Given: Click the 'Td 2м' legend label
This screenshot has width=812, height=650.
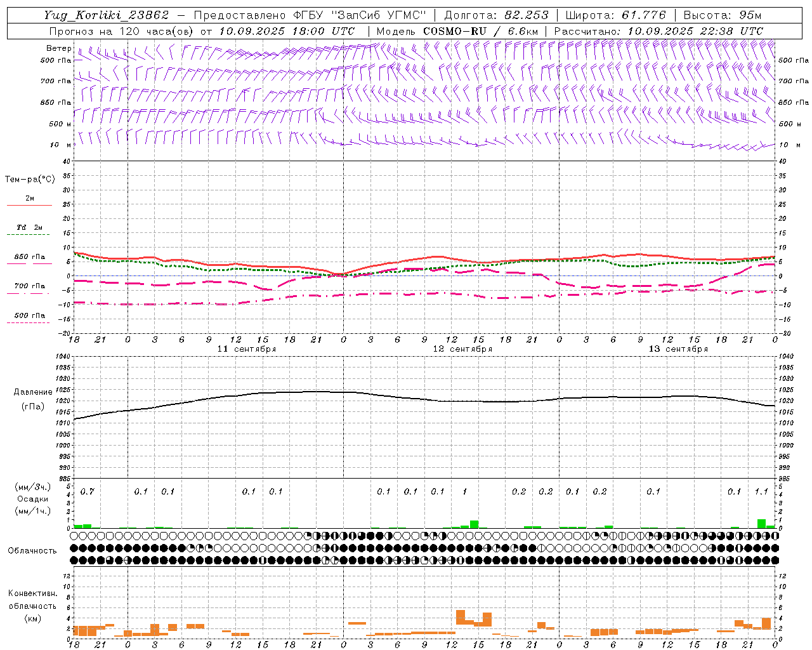Looking at the screenshot, I should (x=29, y=227).
